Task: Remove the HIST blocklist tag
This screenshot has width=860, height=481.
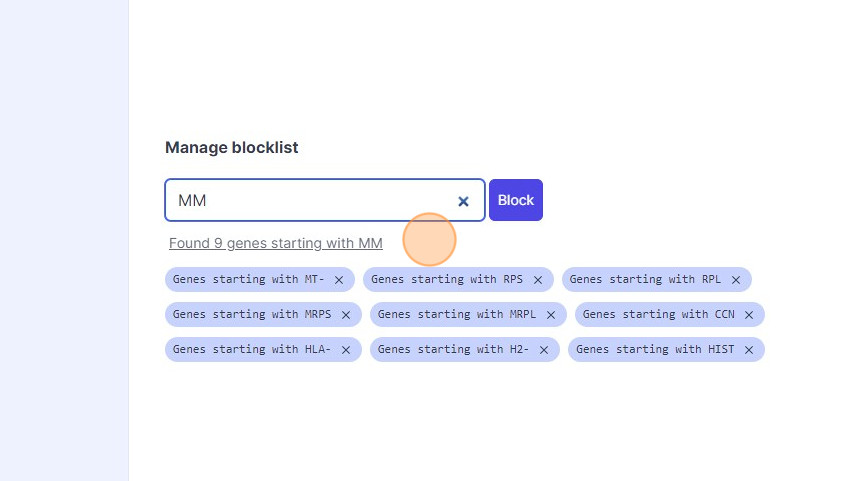Action: [749, 350]
